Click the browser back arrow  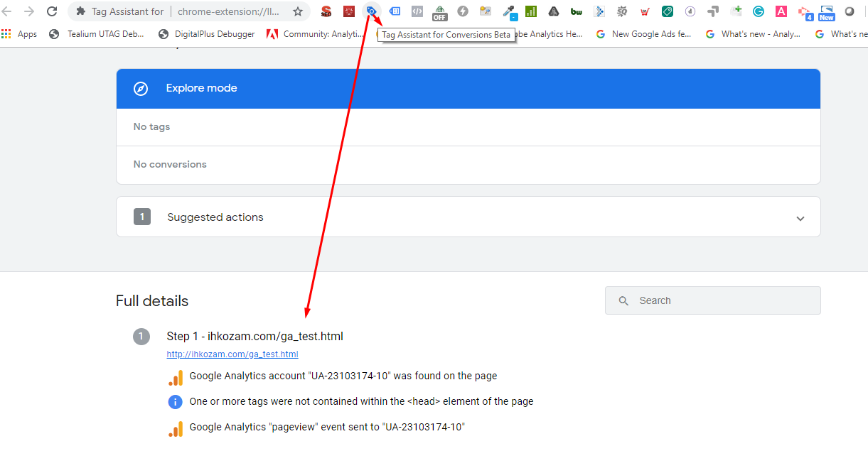point(6,11)
